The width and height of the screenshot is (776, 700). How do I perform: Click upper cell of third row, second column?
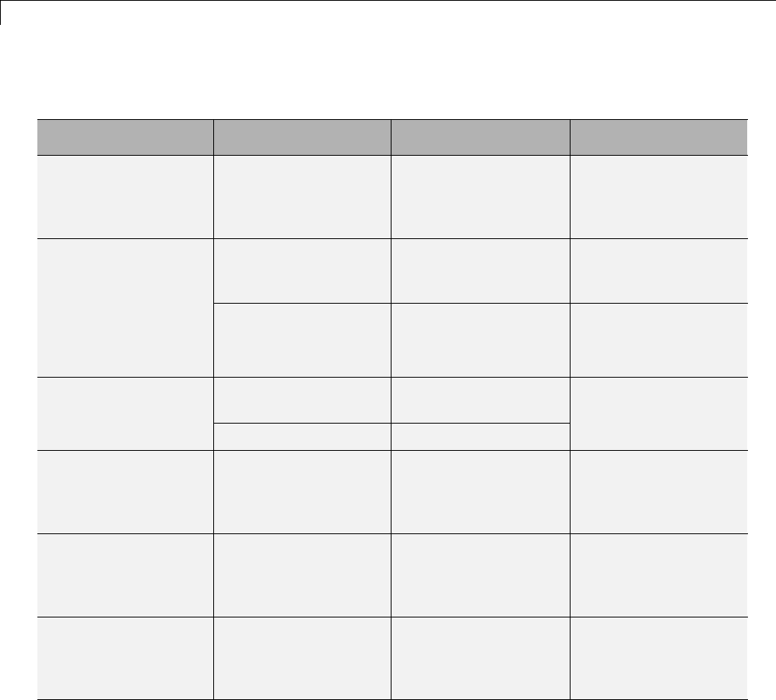click(x=302, y=400)
